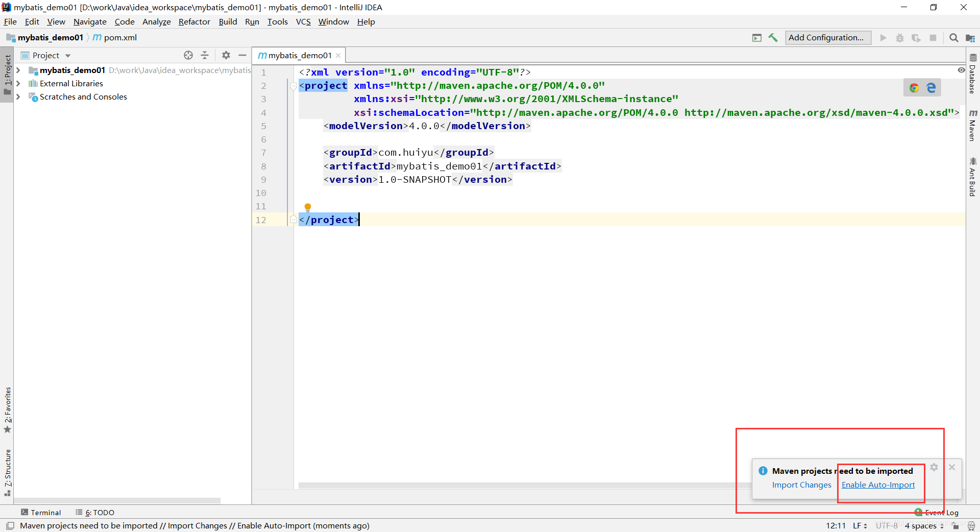Collapse the project tag fold on line 2
This screenshot has height=532, width=980.
293,86
